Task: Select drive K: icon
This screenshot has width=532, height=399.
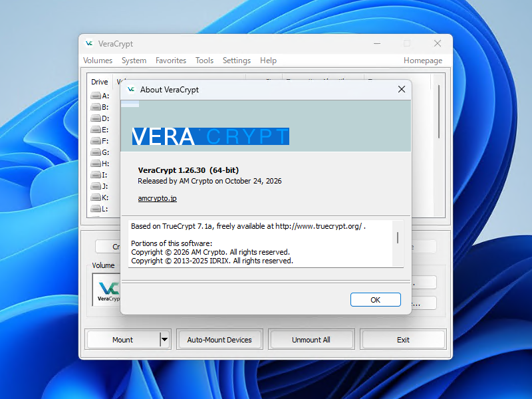Action: (96, 198)
